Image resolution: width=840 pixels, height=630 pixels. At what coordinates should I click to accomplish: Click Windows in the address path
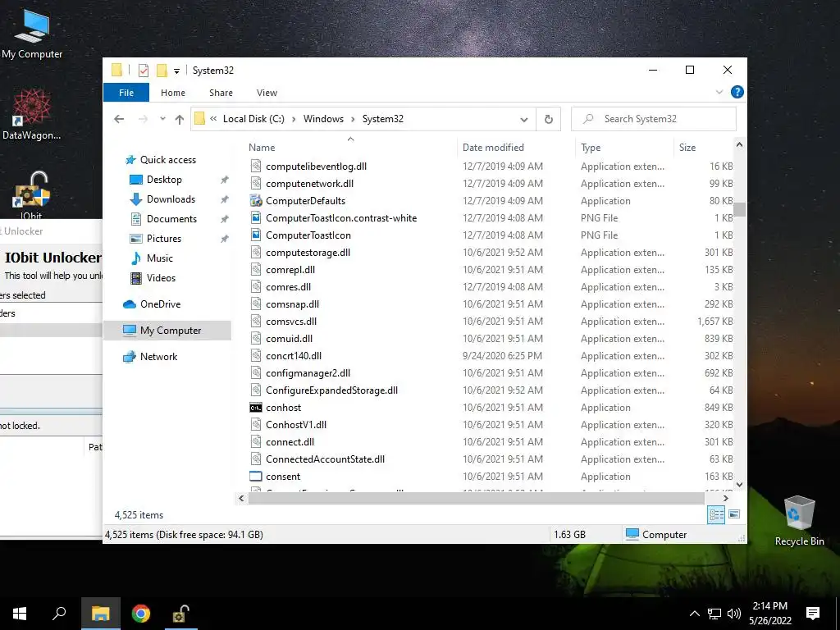323,119
